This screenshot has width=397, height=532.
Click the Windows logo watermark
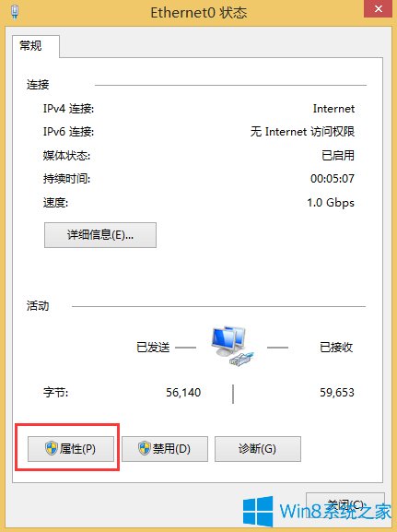[x=258, y=512]
